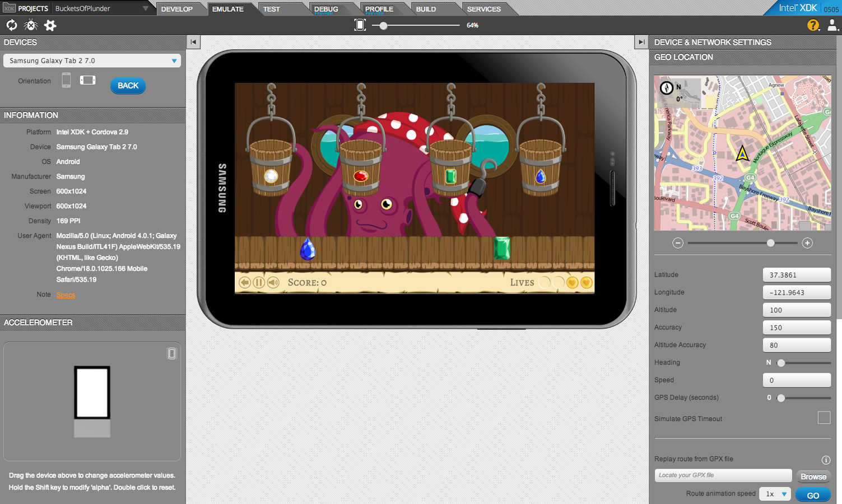842x504 pixels.
Task: Click the bug debug icon in toolbar
Action: [x=31, y=25]
